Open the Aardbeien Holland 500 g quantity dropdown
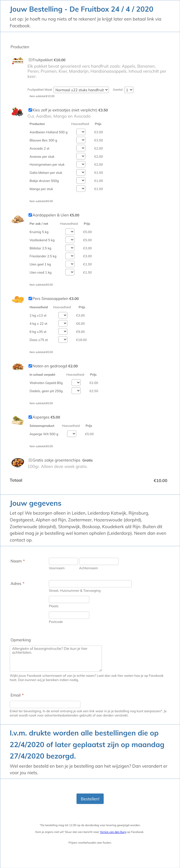180x868 pixels. coord(81,132)
